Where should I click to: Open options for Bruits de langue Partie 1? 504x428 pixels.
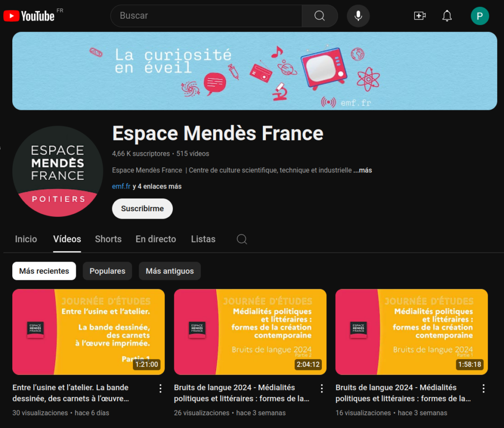(x=483, y=389)
